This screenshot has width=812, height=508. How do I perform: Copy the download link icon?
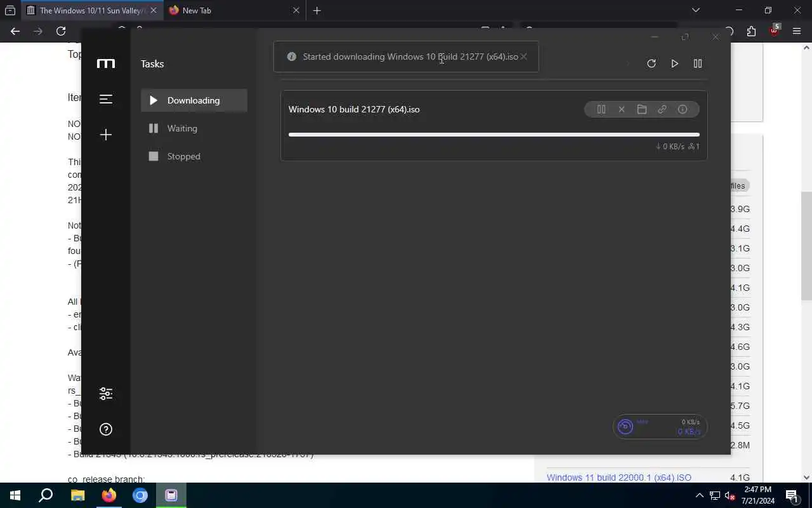[662, 109]
